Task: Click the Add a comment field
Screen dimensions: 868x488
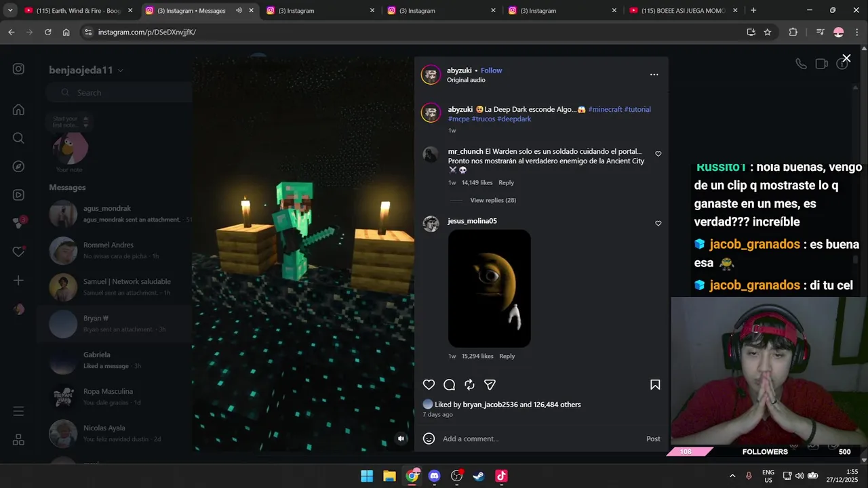Action: point(540,439)
